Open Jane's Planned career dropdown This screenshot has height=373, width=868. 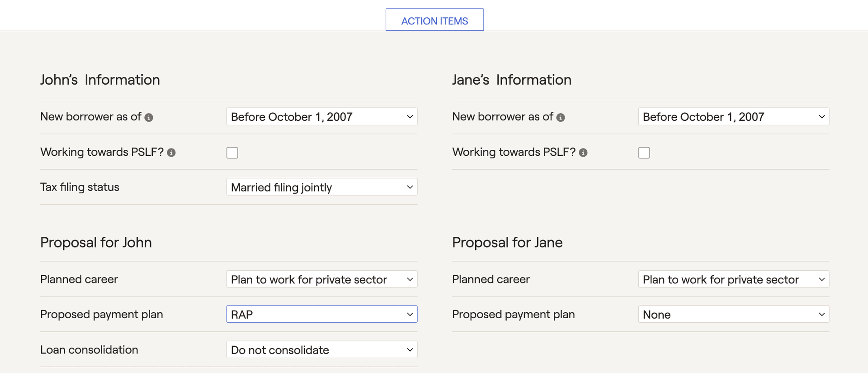pyautogui.click(x=734, y=279)
